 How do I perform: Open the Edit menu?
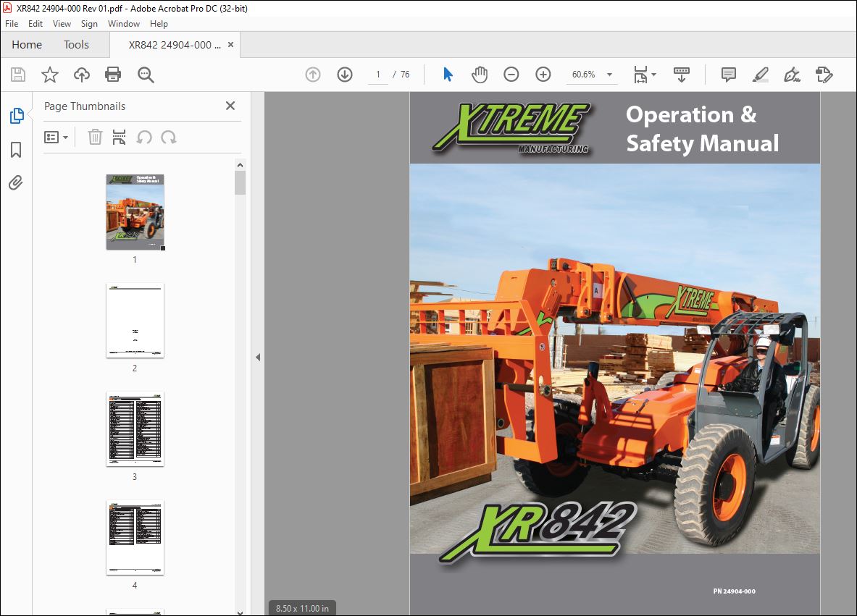(x=35, y=23)
